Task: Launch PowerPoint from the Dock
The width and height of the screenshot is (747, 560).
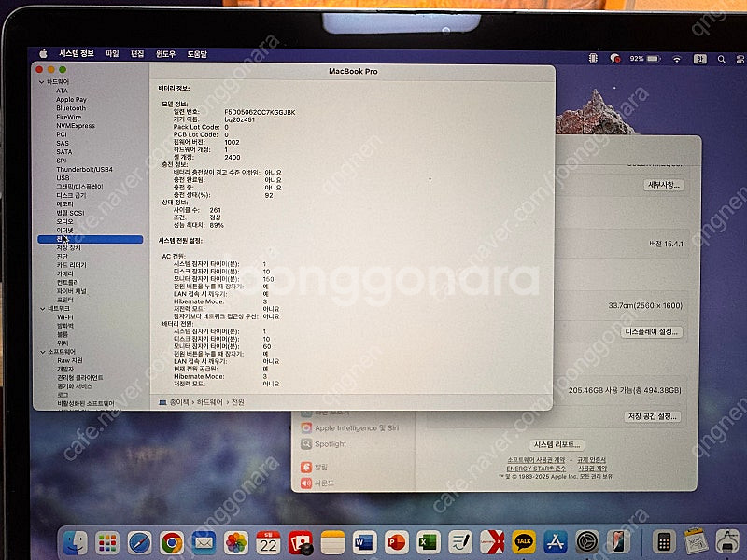Action: (x=396, y=542)
